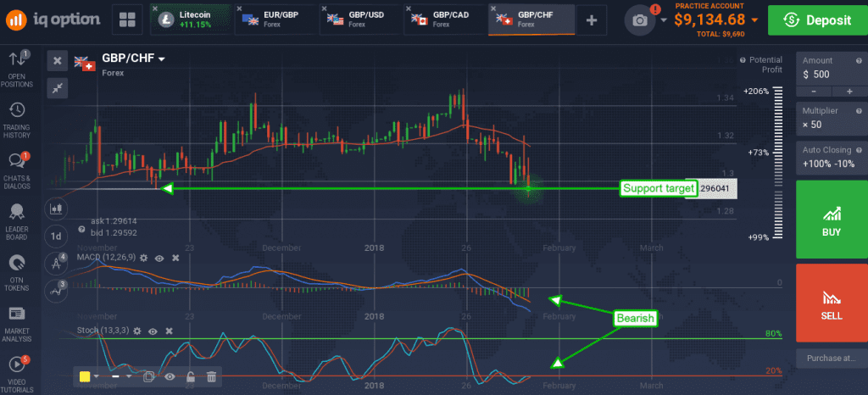
Task: Close the EUR/GBP tab
Action: (x=240, y=8)
